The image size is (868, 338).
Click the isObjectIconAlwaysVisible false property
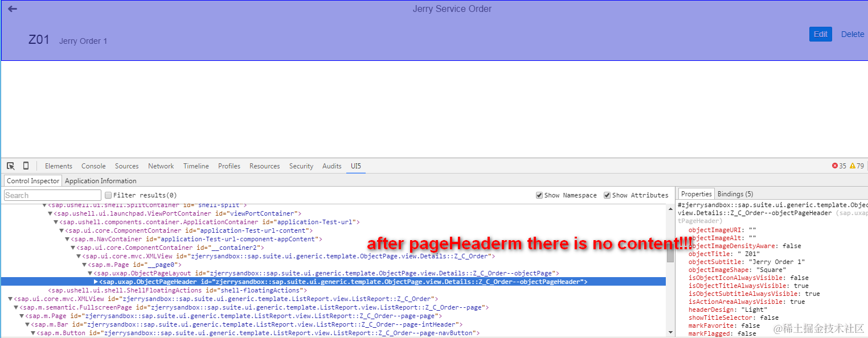[x=748, y=278]
